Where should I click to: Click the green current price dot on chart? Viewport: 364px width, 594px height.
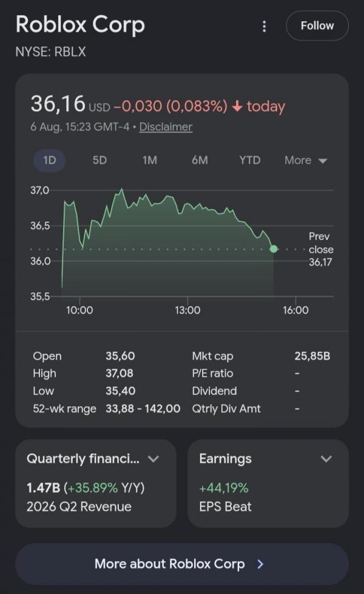(274, 249)
